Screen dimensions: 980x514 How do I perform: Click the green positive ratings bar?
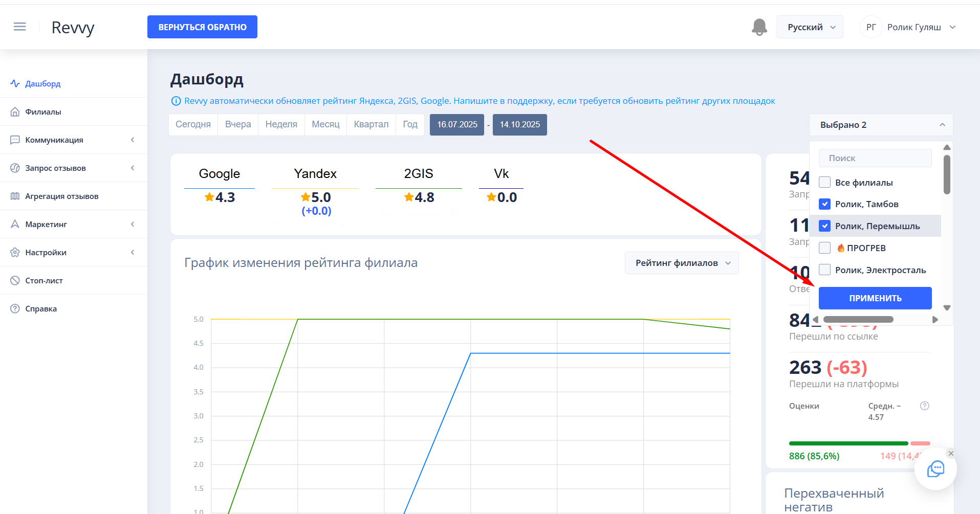click(848, 443)
